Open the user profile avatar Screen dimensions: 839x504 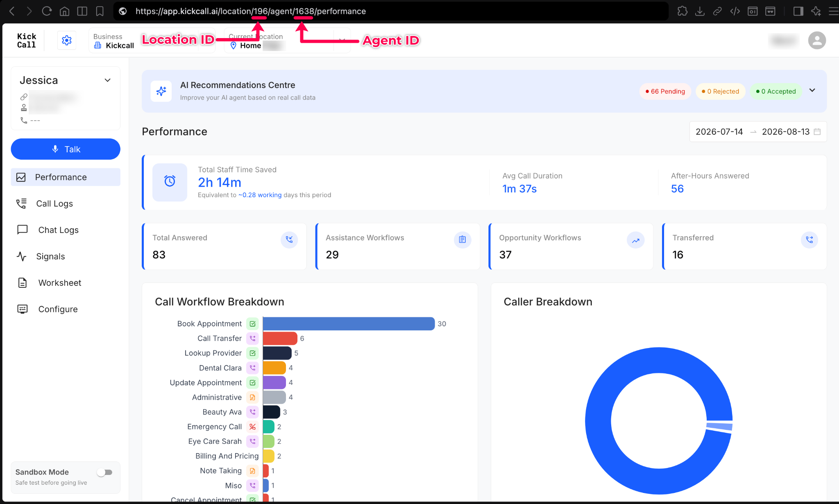(817, 40)
